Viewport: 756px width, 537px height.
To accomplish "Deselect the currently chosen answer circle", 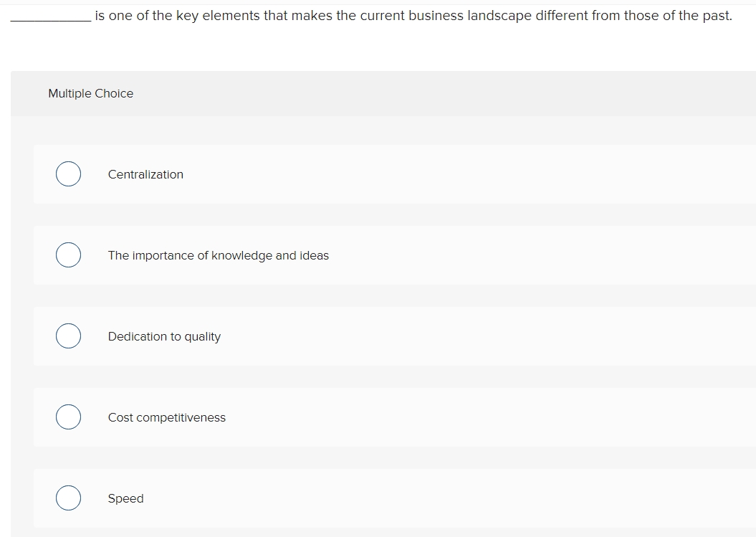I will point(68,174).
